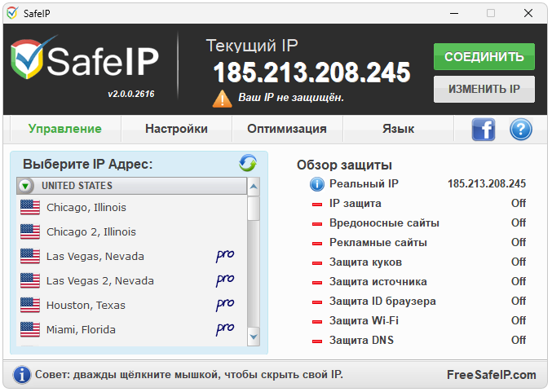Click the pro badge on Houston, Texas
552x392 pixels.
click(225, 305)
